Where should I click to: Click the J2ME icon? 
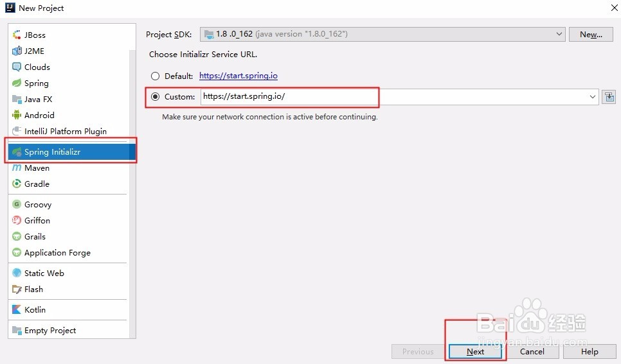point(17,51)
